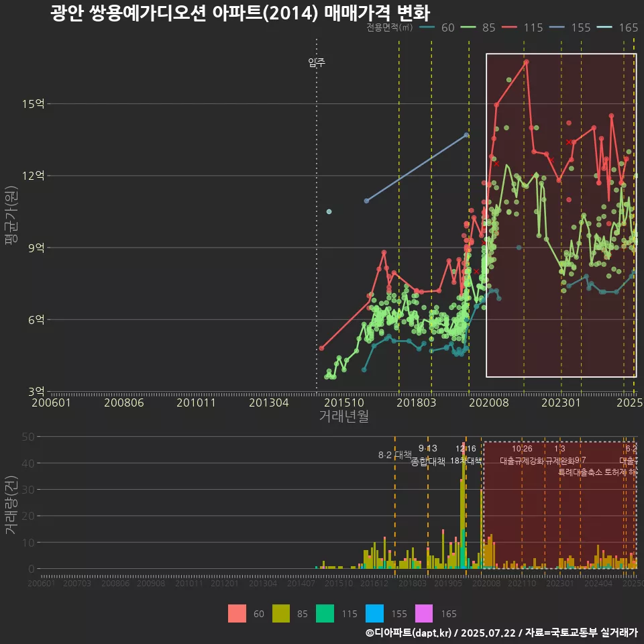Click the 3억 price axis label
Screen dimensions: 644x644
[36, 391]
